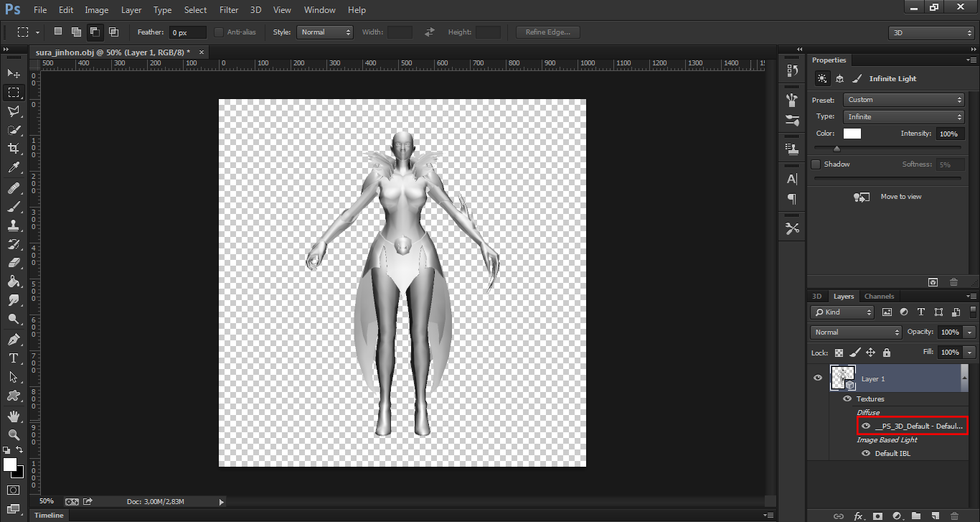Open the marquee Style Normal dropdown

click(325, 32)
